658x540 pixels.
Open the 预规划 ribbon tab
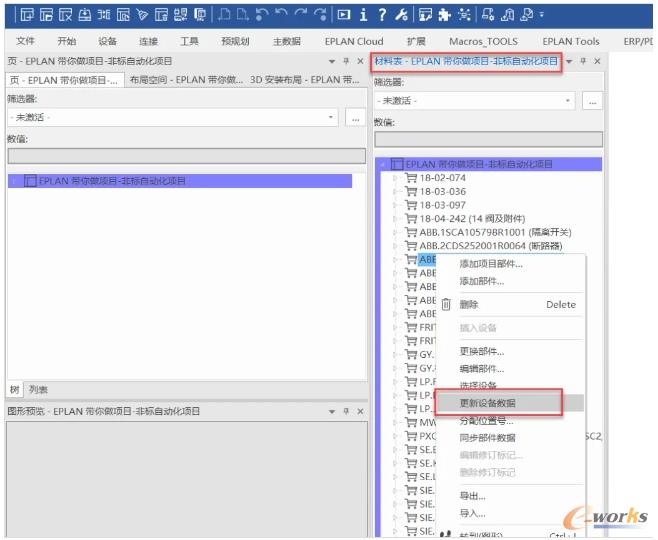pos(235,41)
